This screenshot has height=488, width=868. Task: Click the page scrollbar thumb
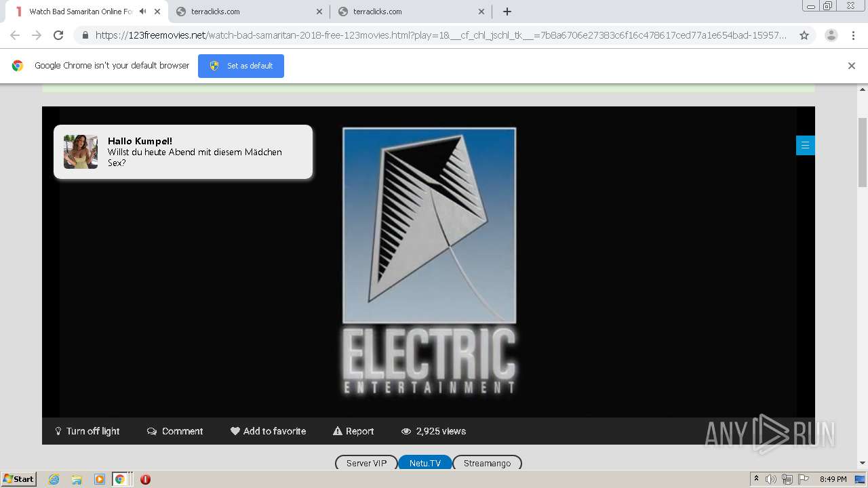tap(863, 152)
